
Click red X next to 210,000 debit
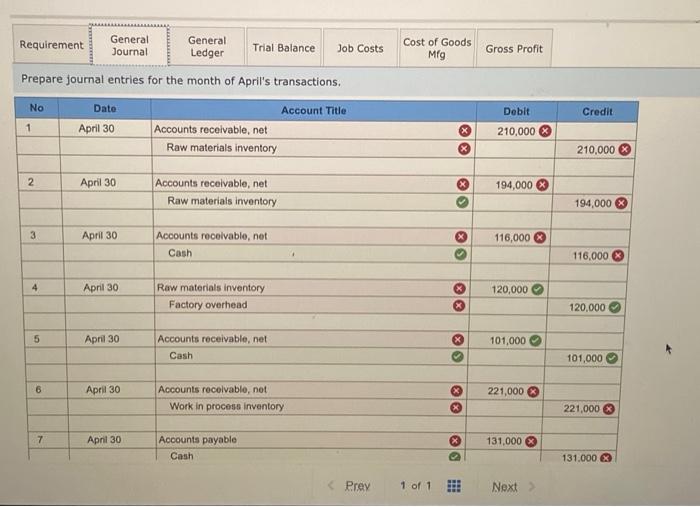(545, 131)
